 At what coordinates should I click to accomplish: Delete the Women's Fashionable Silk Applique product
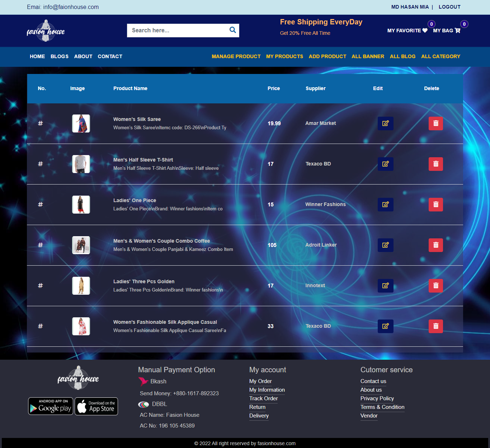(435, 326)
